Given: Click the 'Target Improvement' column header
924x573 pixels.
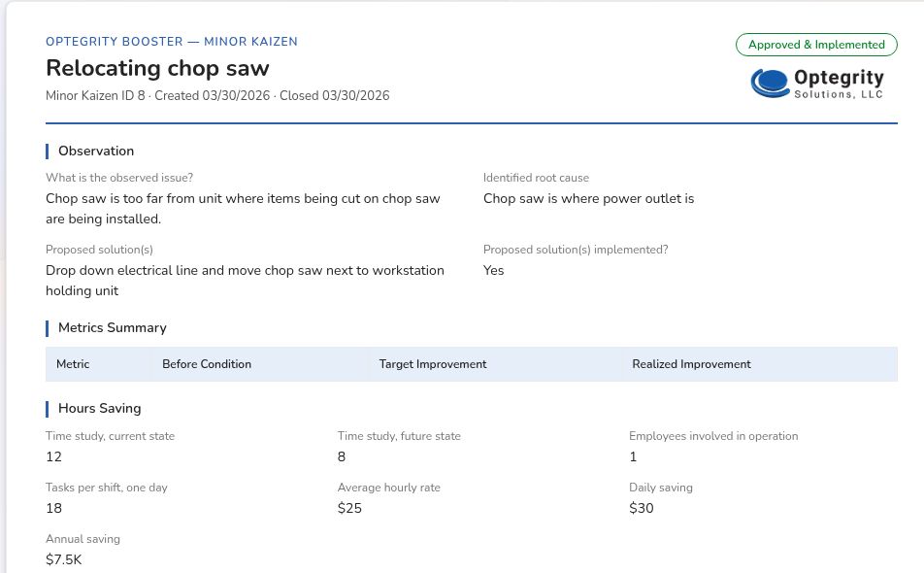Looking at the screenshot, I should click(x=433, y=364).
